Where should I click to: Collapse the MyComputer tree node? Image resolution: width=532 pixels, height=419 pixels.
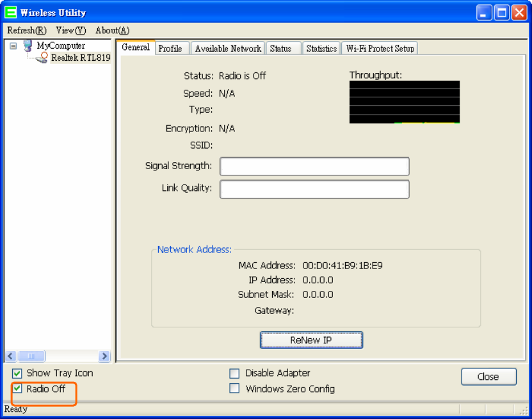[13, 45]
